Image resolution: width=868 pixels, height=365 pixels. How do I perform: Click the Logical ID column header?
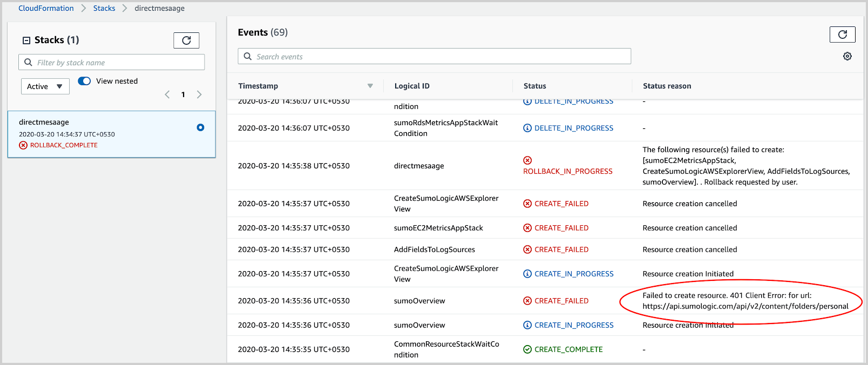(x=412, y=86)
